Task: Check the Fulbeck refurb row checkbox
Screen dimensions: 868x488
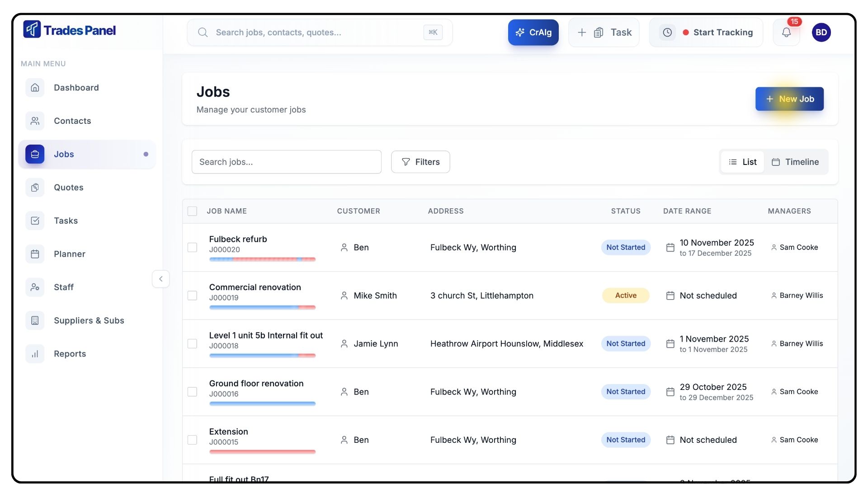Action: (x=192, y=248)
